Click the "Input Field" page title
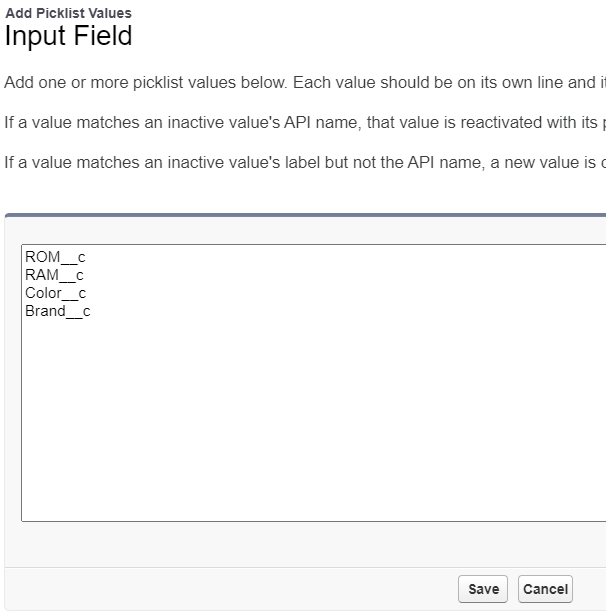Viewport: 606px width, 615px height. (x=68, y=37)
